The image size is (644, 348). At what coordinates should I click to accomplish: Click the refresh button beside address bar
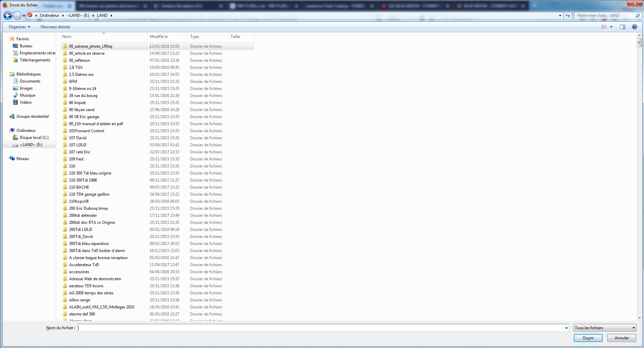[x=568, y=15]
